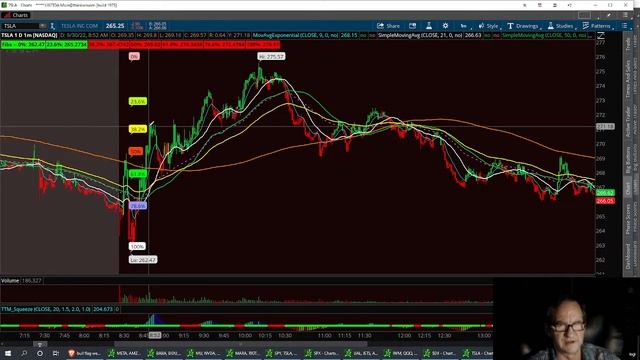Open the Drawings menu
Screen dimensions: 640x360
pos(524,26)
